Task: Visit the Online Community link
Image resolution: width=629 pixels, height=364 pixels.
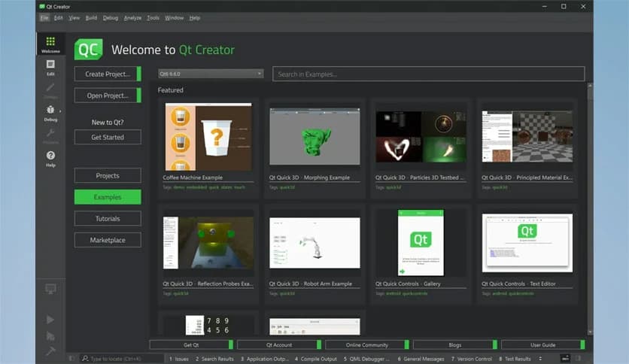Action: tap(367, 344)
